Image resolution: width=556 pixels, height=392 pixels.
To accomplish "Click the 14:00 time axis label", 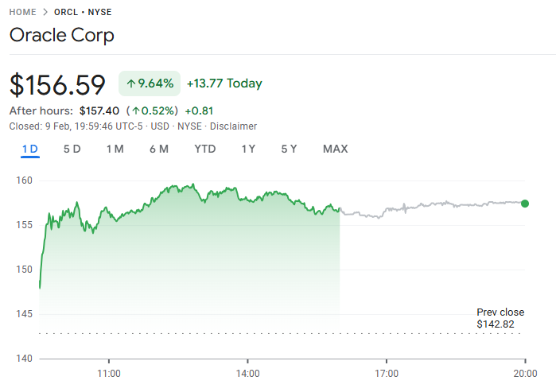I will 247,372.
